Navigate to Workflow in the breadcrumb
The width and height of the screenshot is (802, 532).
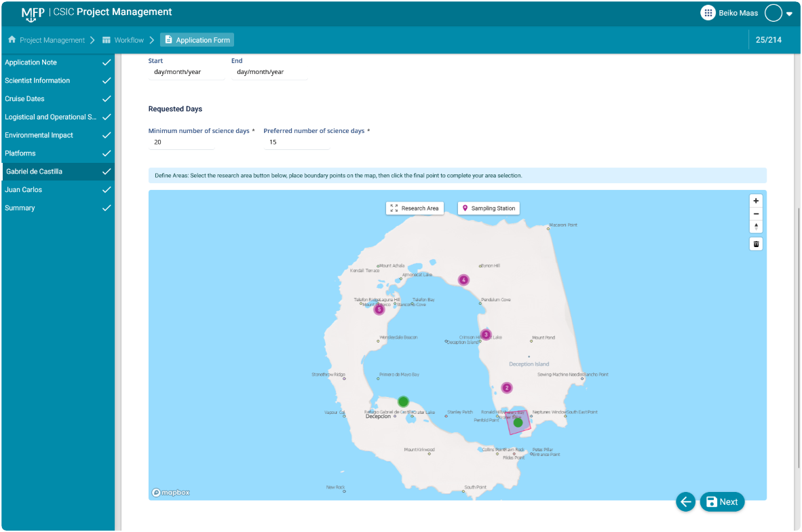point(128,40)
